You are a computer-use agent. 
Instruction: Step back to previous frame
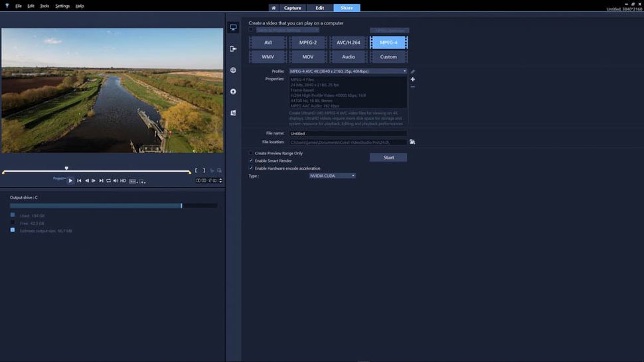pyautogui.click(x=87, y=181)
